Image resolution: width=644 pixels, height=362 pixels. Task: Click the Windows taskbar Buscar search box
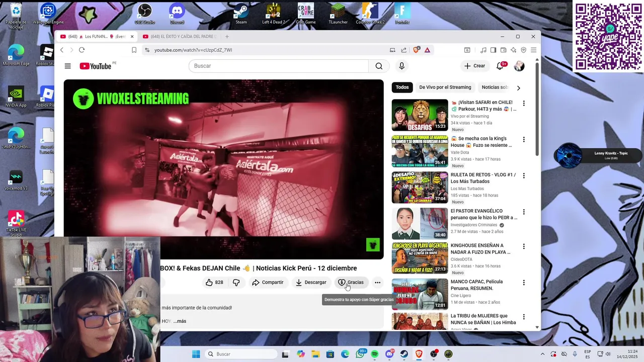242,354
